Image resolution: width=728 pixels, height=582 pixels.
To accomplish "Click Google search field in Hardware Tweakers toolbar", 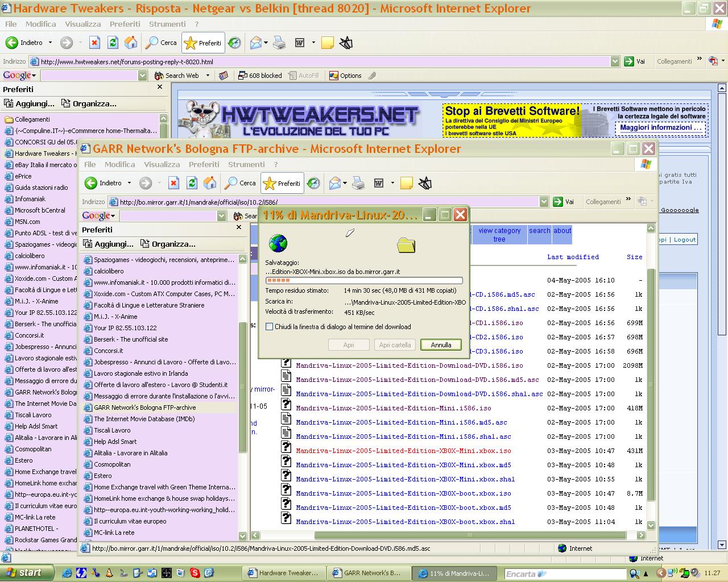I will click(90, 76).
